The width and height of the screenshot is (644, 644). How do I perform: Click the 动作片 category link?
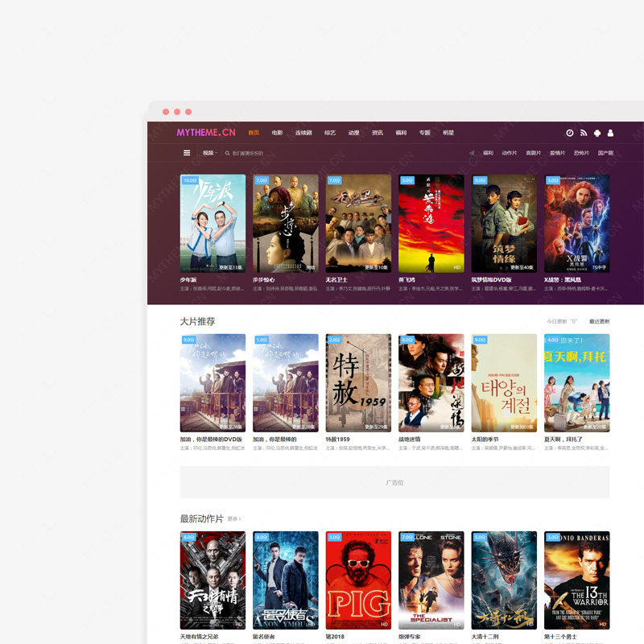point(509,153)
